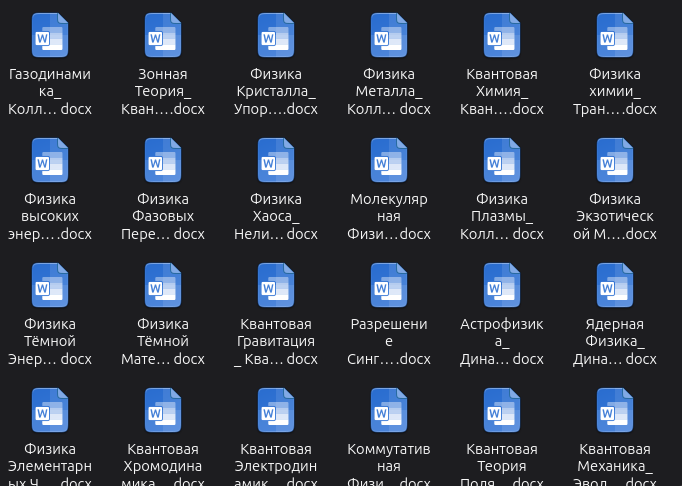Viewport: 682px width, 486px height.
Task: Select the Квантовая Хромодинамика file icon
Action: click(x=163, y=410)
